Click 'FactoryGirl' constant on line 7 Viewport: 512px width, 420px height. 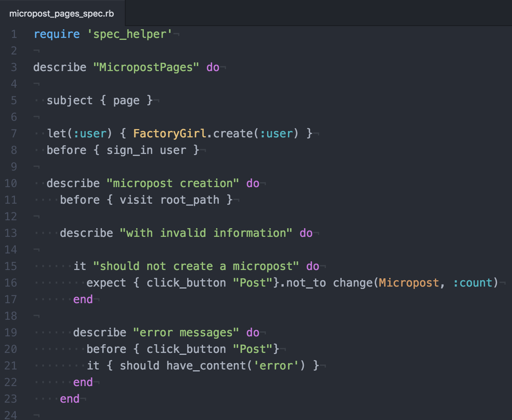coord(170,134)
